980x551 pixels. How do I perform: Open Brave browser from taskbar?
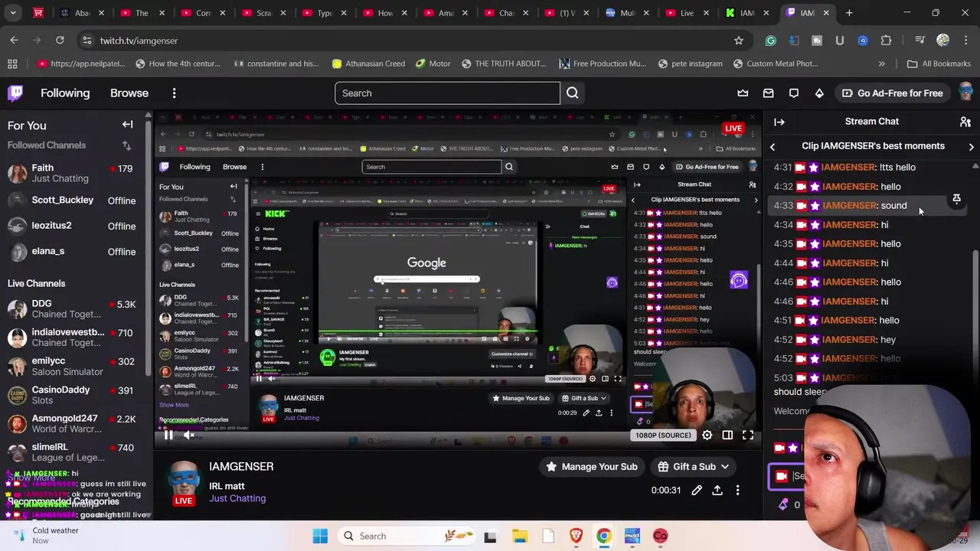coord(576,536)
